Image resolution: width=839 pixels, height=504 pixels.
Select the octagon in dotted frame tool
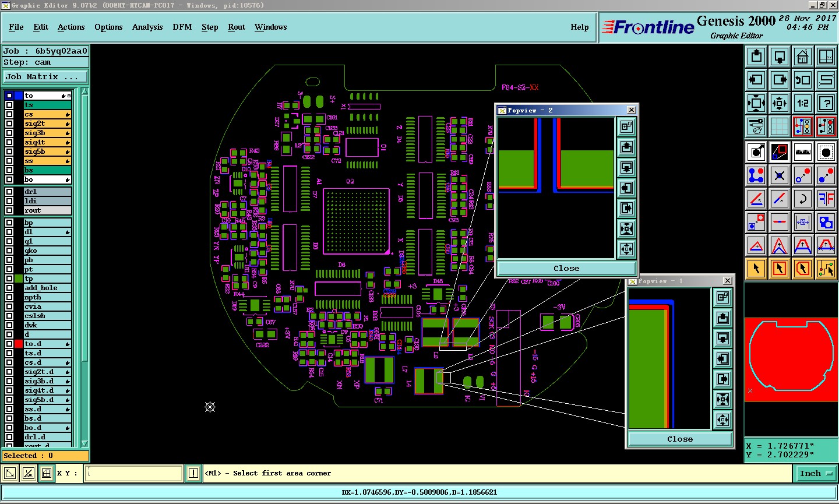pyautogui.click(x=826, y=152)
